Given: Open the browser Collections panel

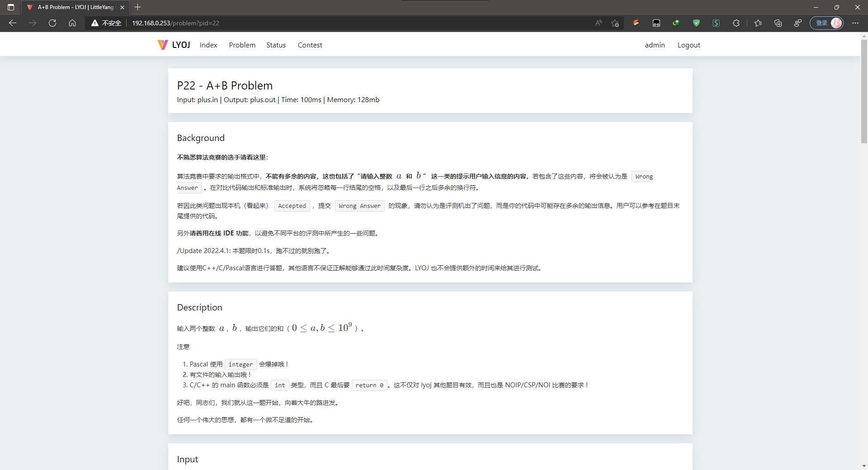Looking at the screenshot, I should pos(778,23).
